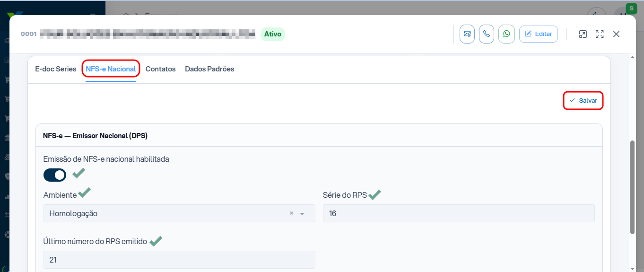This screenshot has height=272, width=644.
Task: Click the NFS-e — Emissor Nacional (DPS) heading
Action: pos(95,136)
